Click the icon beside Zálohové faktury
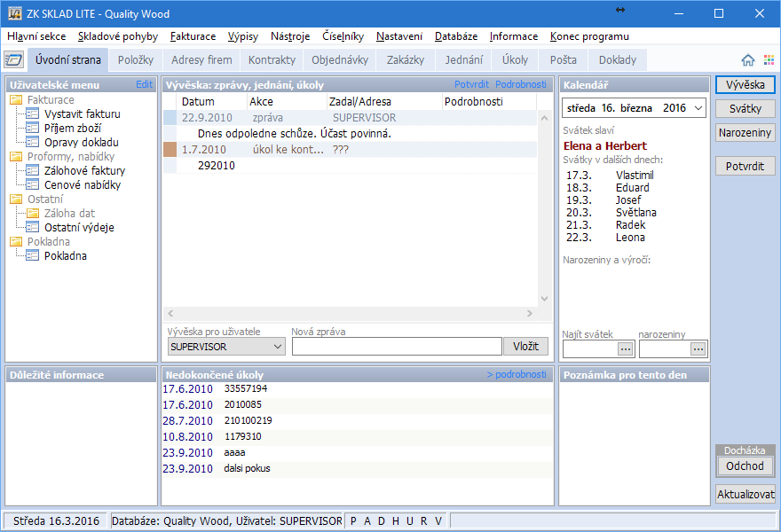 click(x=32, y=170)
